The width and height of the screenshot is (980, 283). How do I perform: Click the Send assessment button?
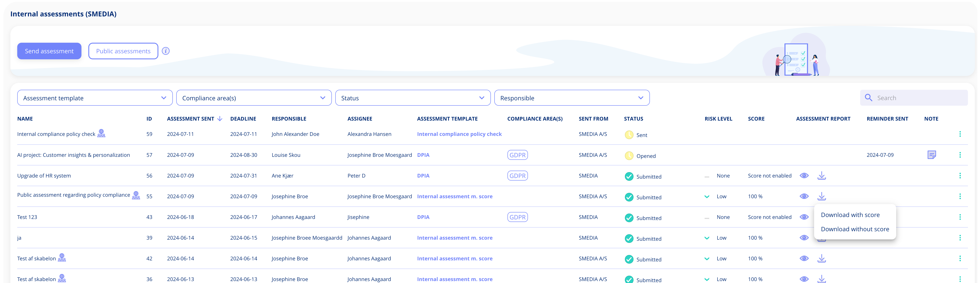pyautogui.click(x=49, y=51)
